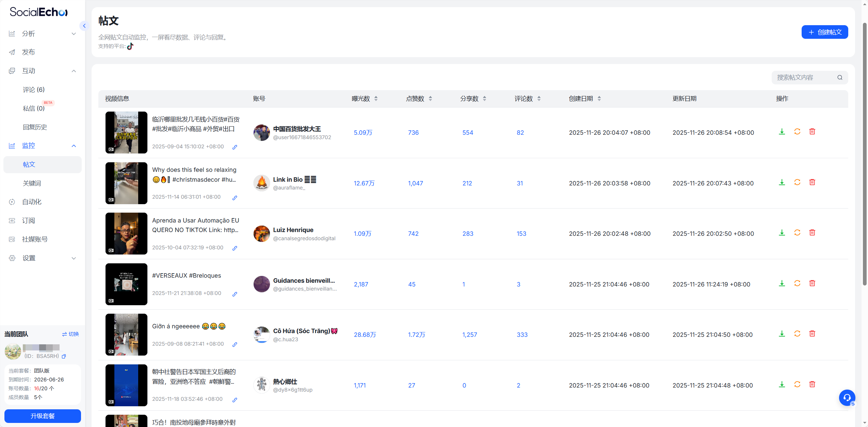The width and height of the screenshot is (868, 427).
Task: Delete the Luiz Henrique post row
Action: (x=812, y=233)
